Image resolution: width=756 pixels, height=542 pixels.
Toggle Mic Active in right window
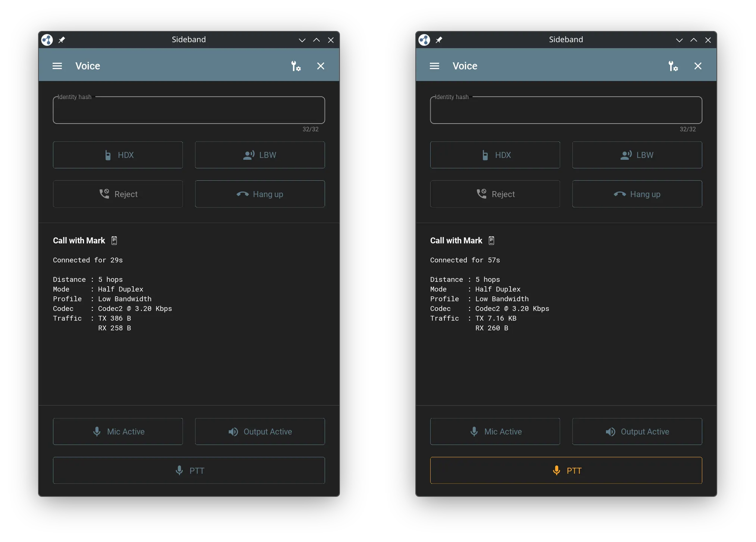pyautogui.click(x=495, y=432)
